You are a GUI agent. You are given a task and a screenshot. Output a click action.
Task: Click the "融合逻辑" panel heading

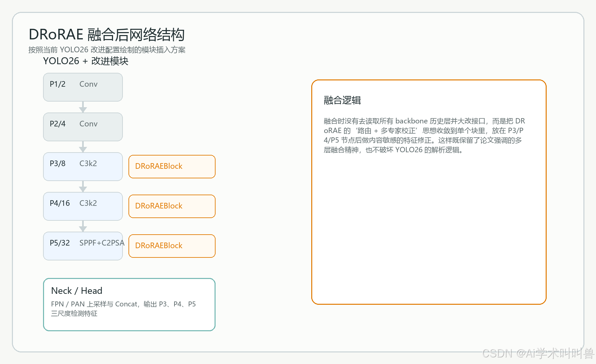[342, 100]
